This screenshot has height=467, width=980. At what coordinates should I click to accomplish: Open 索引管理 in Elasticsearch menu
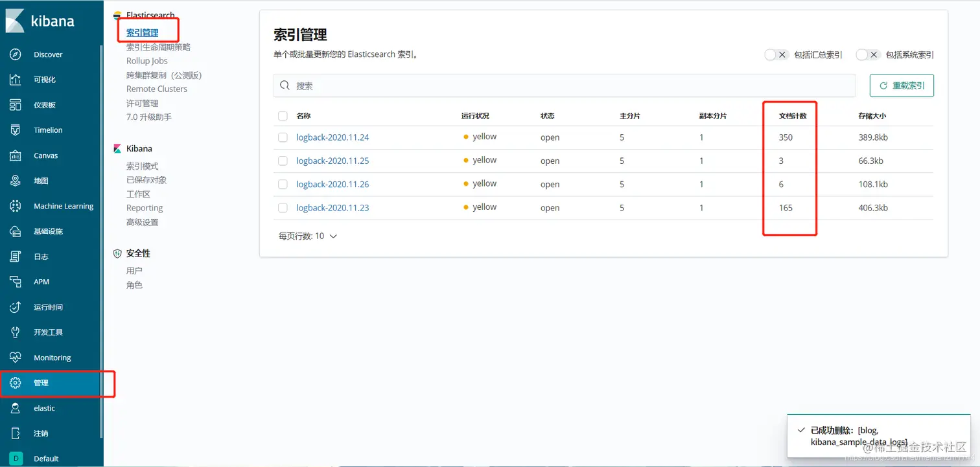point(143,32)
